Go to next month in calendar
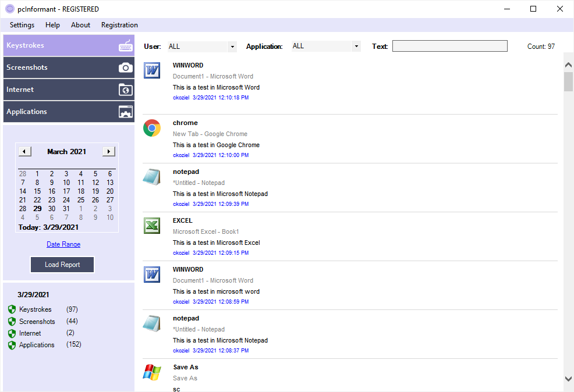Screen dimensions: 574x392 (109, 151)
